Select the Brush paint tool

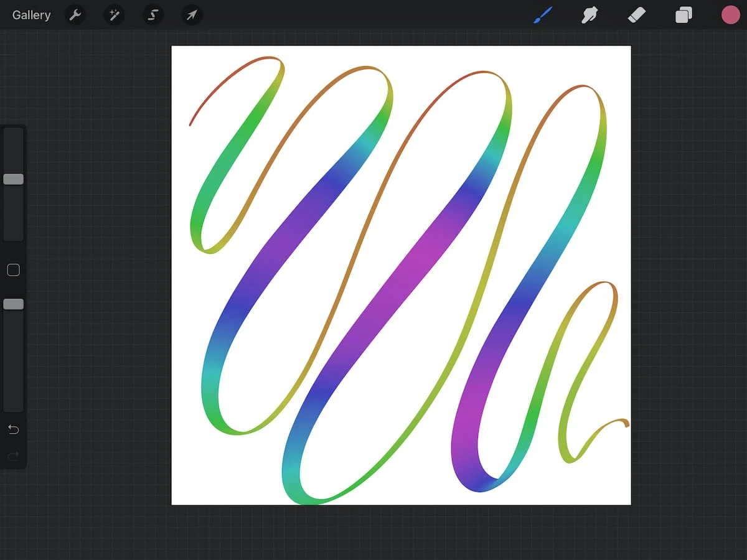[543, 15]
